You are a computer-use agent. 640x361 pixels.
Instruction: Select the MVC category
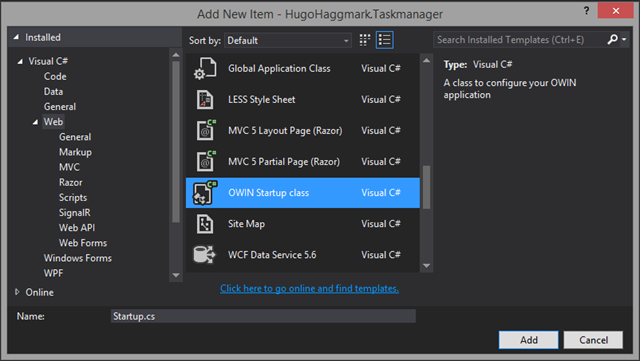69,167
